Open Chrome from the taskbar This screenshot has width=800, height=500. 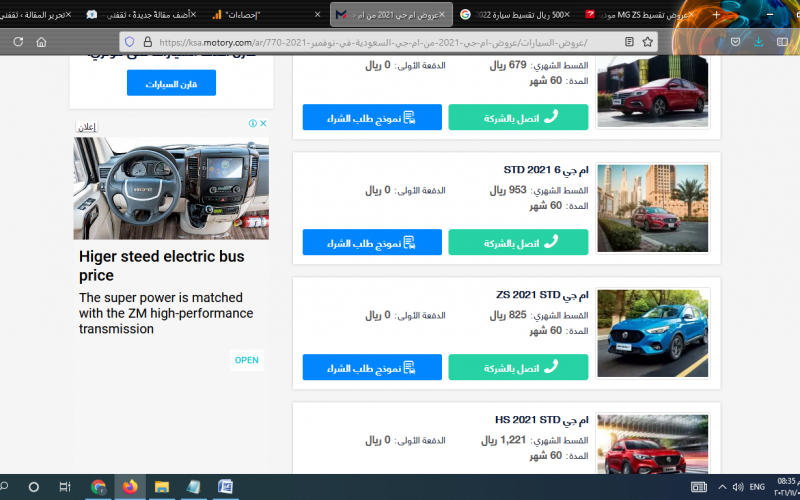point(98,487)
